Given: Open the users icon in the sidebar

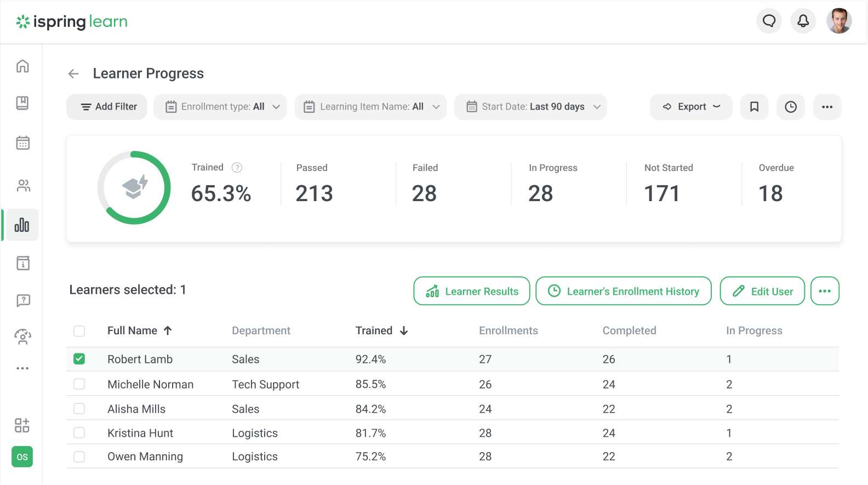Looking at the screenshot, I should [23, 186].
